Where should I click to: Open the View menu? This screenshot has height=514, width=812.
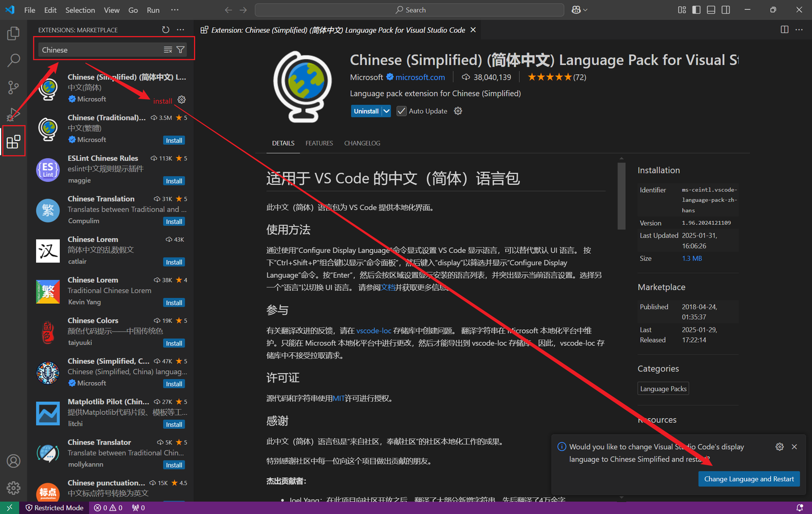pos(112,10)
